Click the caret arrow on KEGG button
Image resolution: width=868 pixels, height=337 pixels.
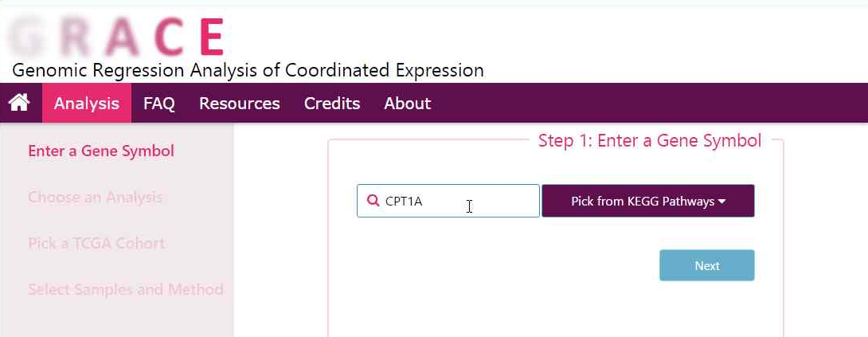722,202
